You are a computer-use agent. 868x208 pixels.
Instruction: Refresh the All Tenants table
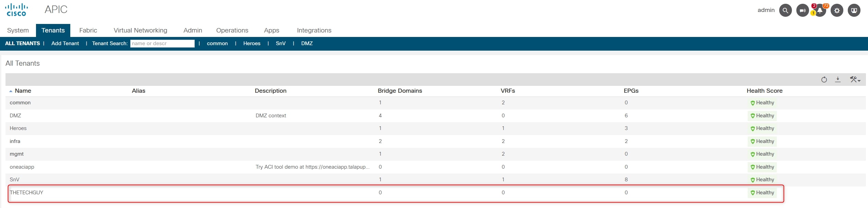click(824, 80)
